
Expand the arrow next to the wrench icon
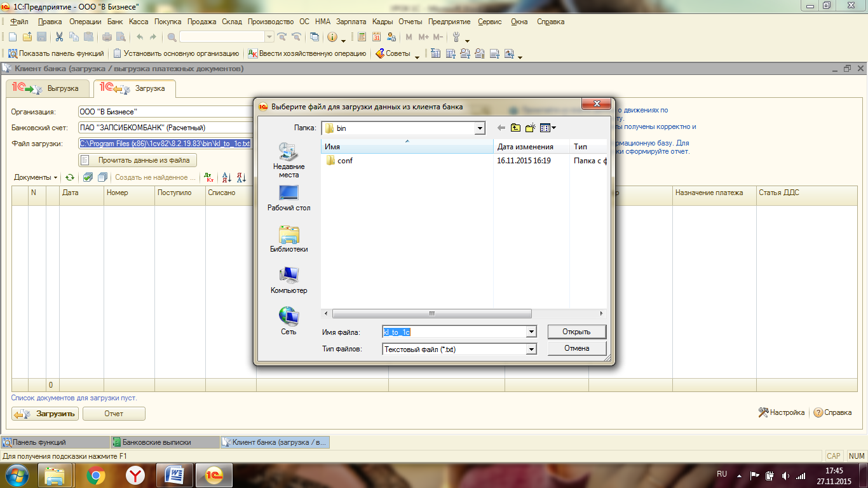click(467, 41)
